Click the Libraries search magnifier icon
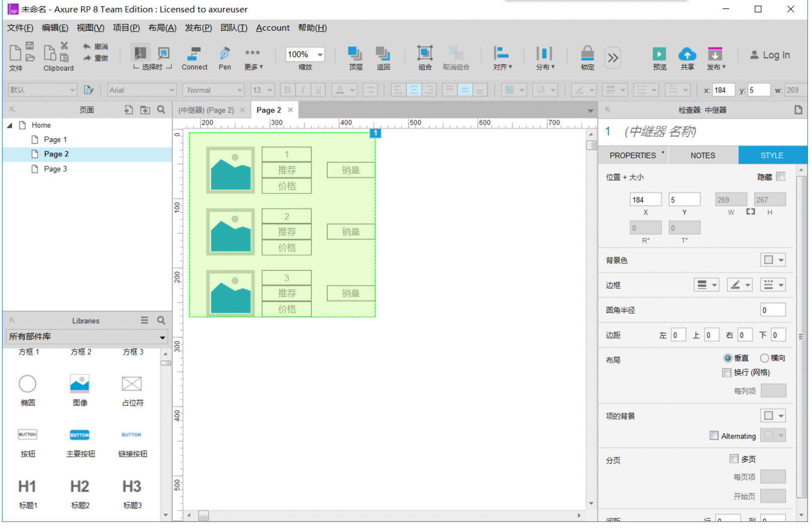This screenshot has width=812, height=529. coord(161,321)
